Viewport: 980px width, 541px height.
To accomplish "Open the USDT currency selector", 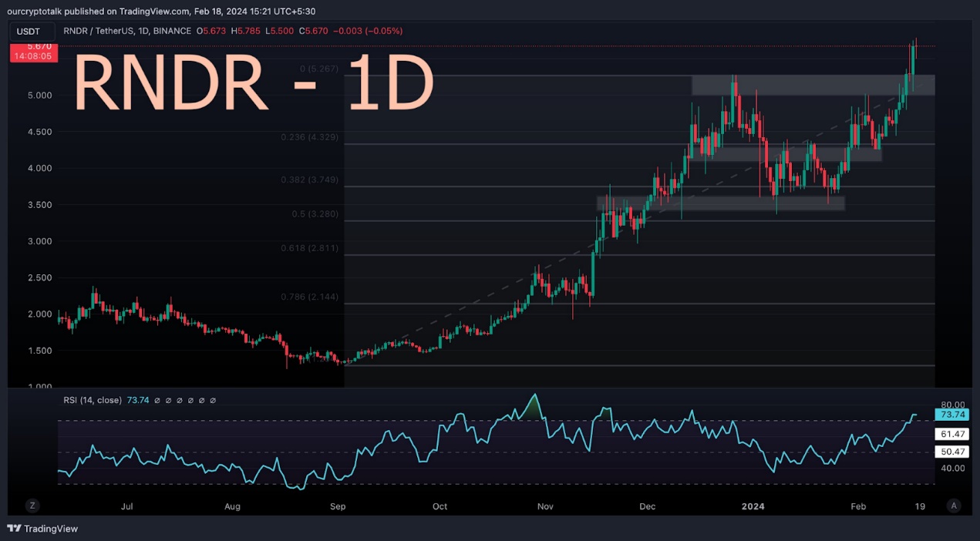I will click(x=32, y=32).
